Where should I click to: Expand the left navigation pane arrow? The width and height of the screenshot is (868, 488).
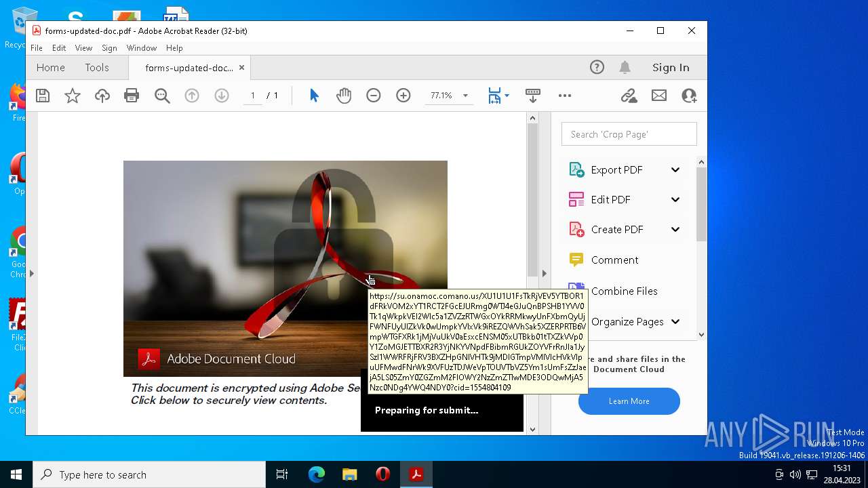coord(31,274)
